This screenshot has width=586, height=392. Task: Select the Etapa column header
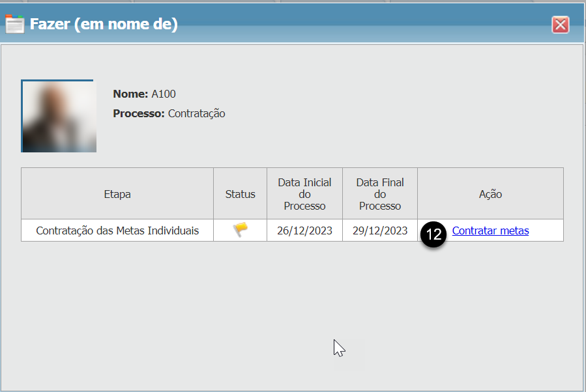[117, 194]
